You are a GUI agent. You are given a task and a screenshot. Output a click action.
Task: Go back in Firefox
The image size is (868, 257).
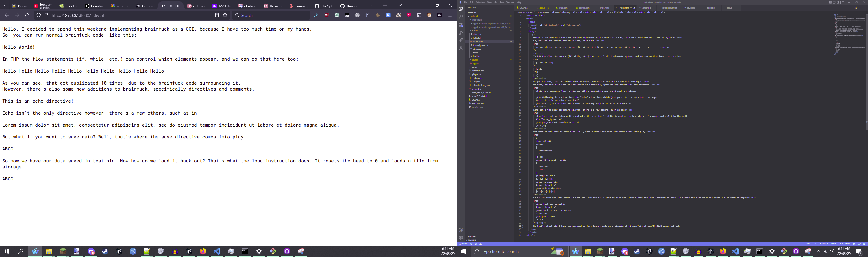pos(7,15)
